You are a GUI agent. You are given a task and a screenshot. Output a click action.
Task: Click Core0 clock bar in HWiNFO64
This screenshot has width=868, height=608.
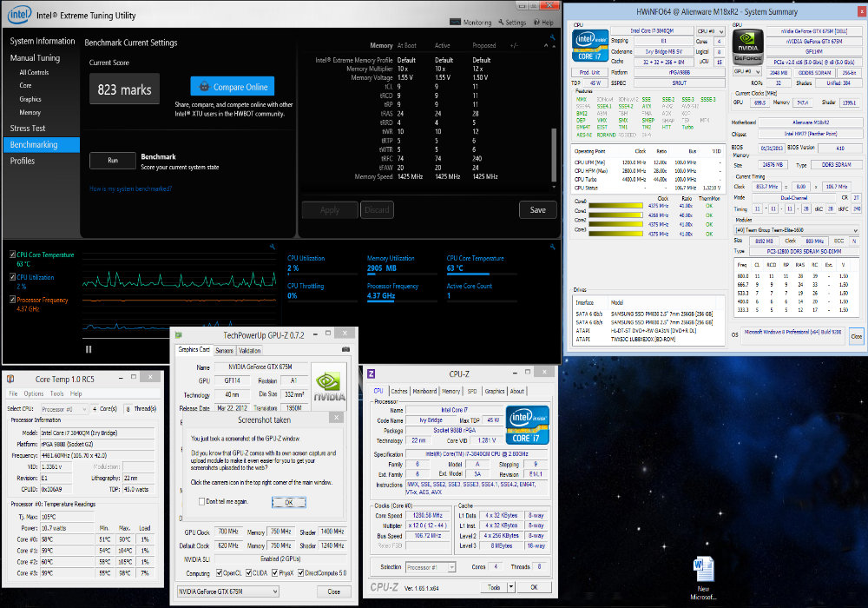coord(615,206)
